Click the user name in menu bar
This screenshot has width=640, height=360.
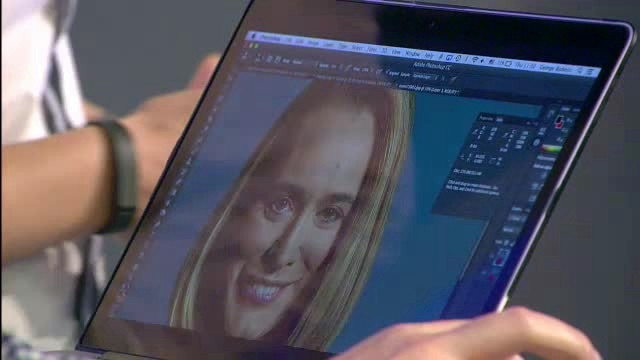[x=555, y=68]
